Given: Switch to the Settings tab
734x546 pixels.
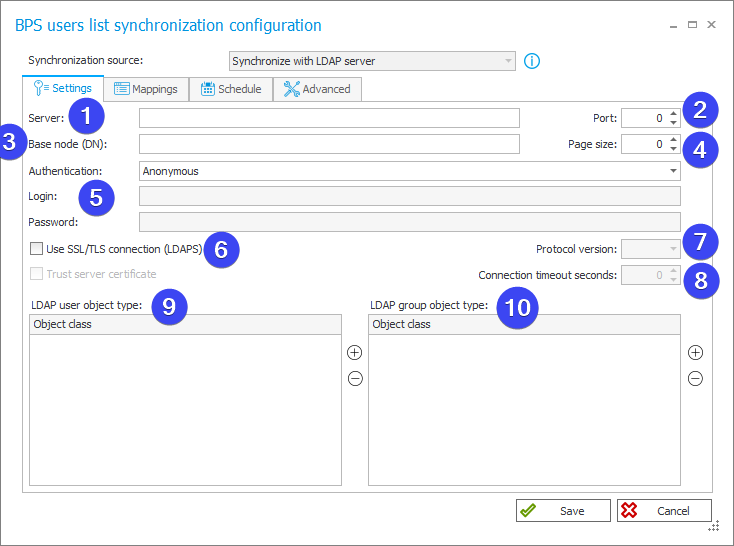Looking at the screenshot, I should coord(63,89).
